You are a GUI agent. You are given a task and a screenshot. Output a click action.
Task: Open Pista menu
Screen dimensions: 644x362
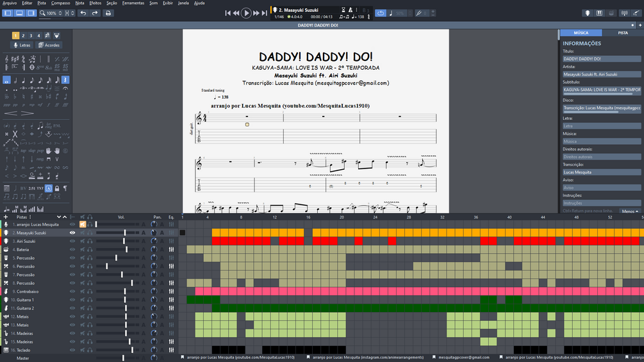(x=42, y=3)
